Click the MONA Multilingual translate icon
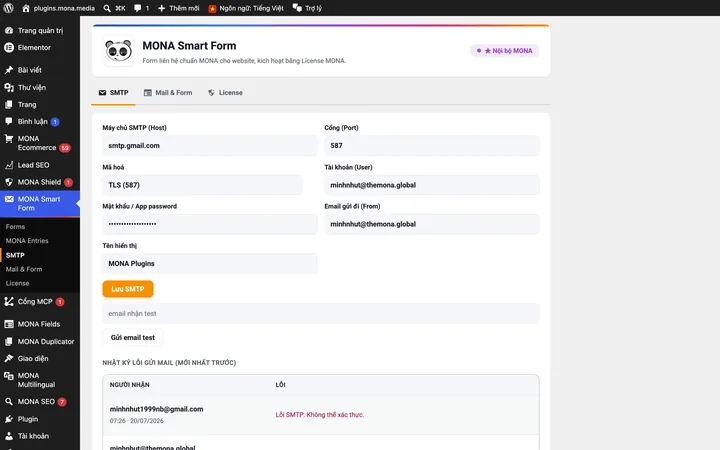The width and height of the screenshot is (720, 450). coord(9,376)
